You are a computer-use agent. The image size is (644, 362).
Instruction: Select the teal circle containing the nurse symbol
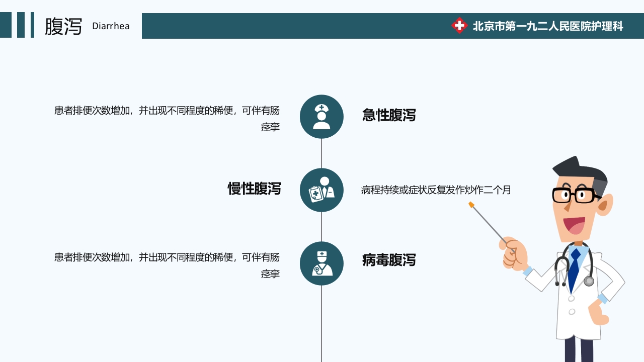point(321,116)
